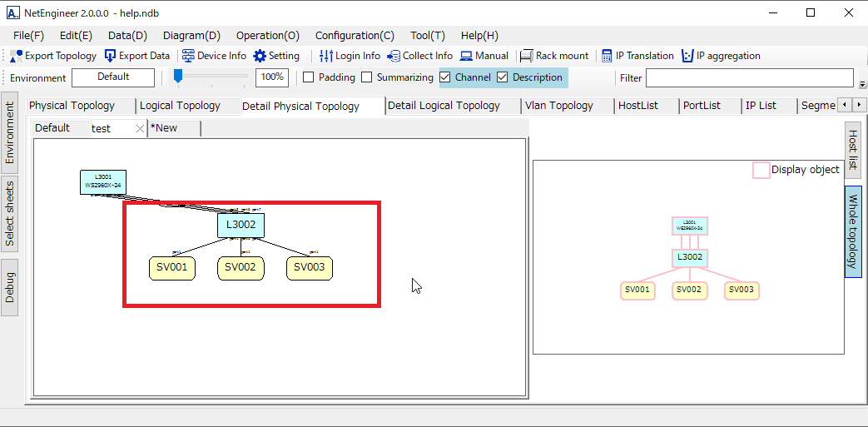Open the Setting gear icon
This screenshot has height=427, width=868.
click(x=260, y=56)
